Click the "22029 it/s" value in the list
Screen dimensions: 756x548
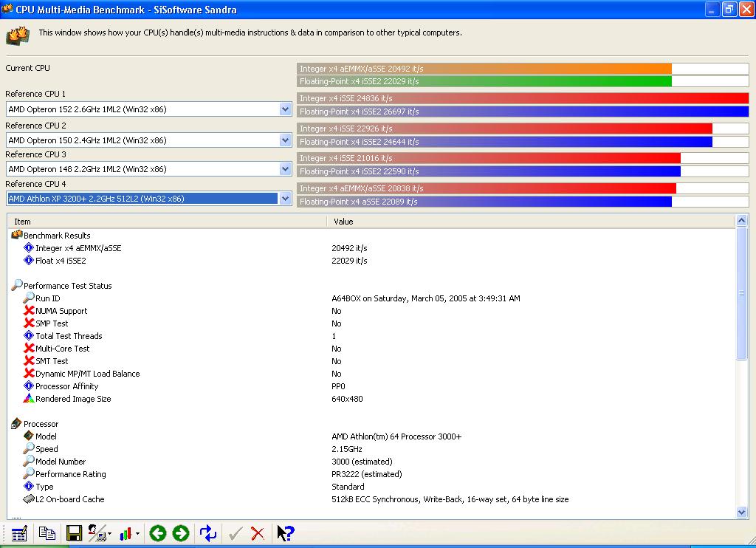pyautogui.click(x=349, y=261)
